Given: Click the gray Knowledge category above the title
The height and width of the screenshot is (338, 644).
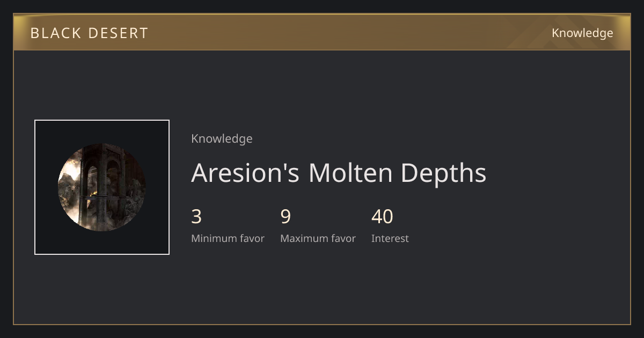Looking at the screenshot, I should (x=222, y=139).
